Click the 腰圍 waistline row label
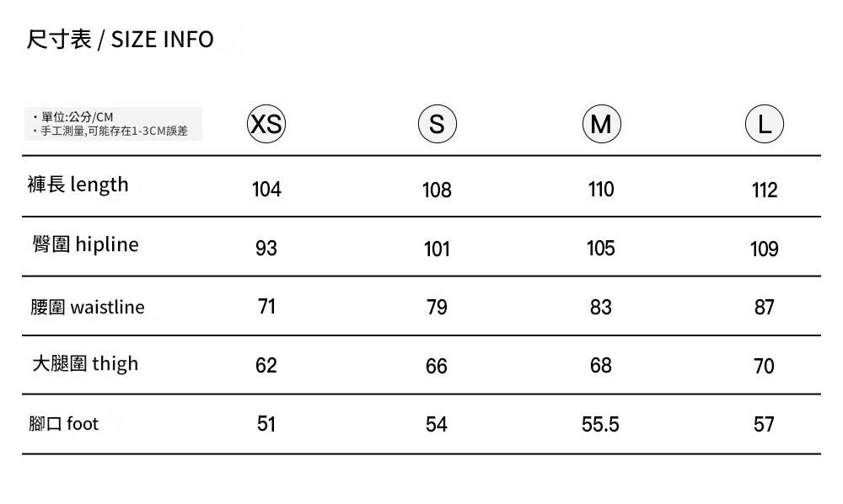Viewport: 843px width, 504px height. pyautogui.click(x=88, y=307)
